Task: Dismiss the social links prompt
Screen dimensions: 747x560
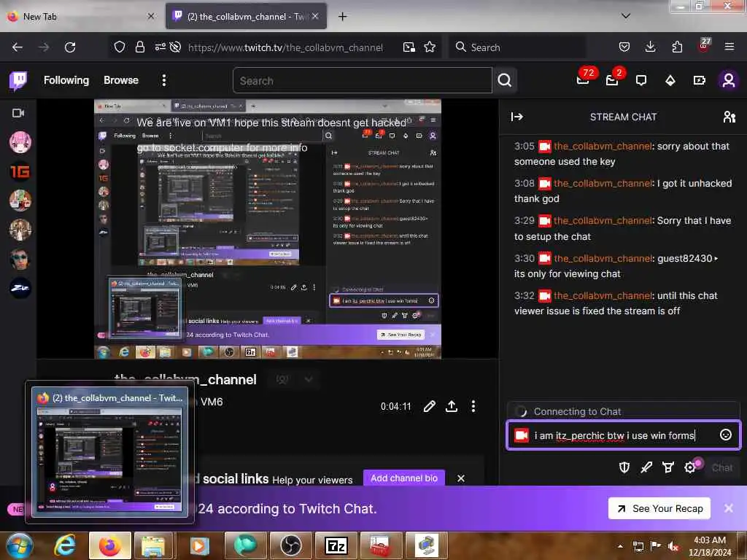Action: coord(461,478)
